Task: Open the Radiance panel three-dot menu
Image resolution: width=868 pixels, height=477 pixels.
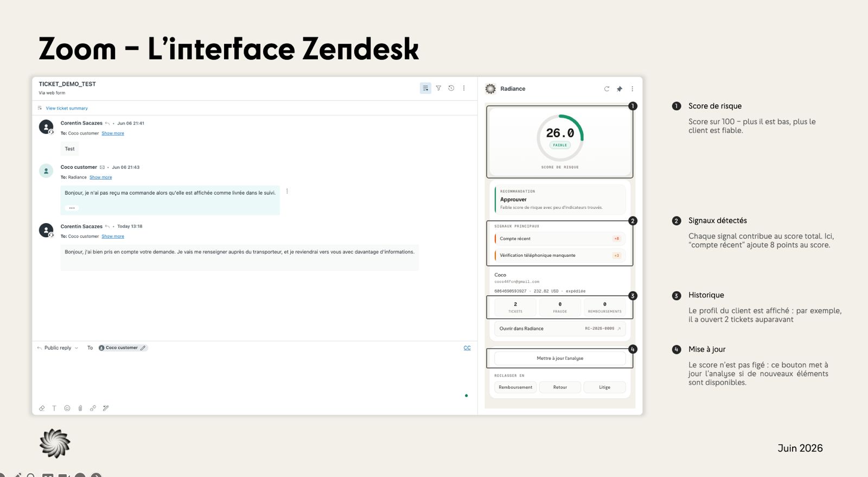Action: click(632, 89)
